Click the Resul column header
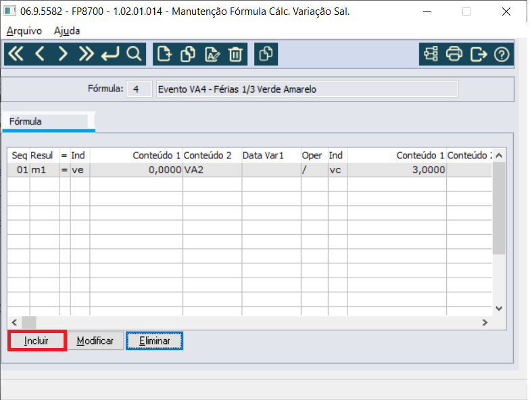This screenshot has width=532, height=400. [45, 155]
